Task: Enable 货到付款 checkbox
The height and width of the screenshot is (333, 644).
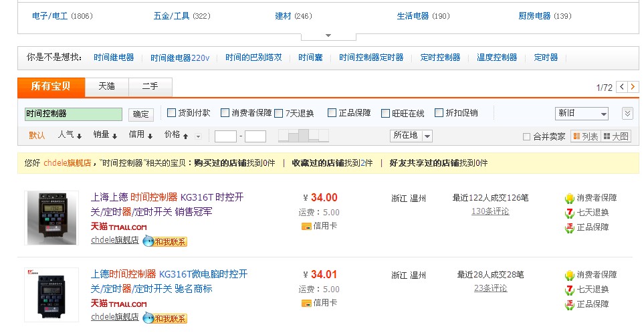Action: click(x=172, y=112)
